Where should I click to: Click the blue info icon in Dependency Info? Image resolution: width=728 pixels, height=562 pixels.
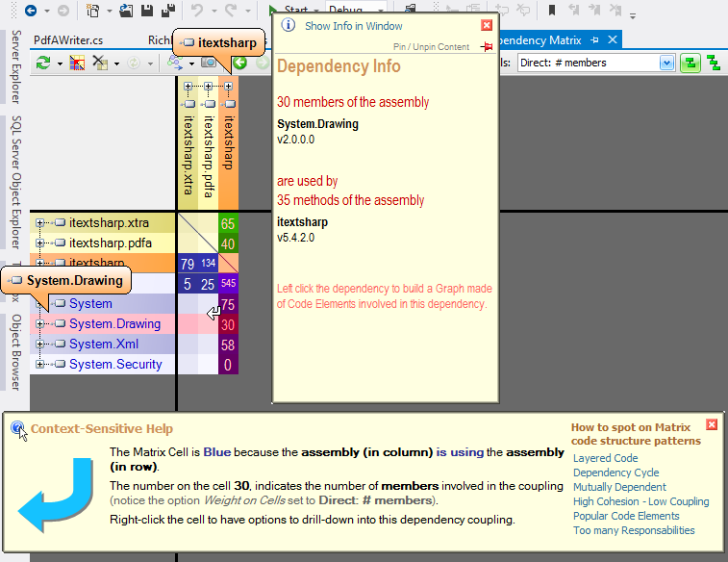[x=288, y=25]
